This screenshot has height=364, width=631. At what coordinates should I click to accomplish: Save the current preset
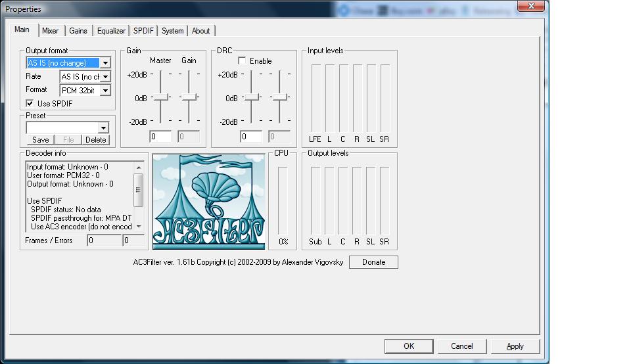[40, 139]
